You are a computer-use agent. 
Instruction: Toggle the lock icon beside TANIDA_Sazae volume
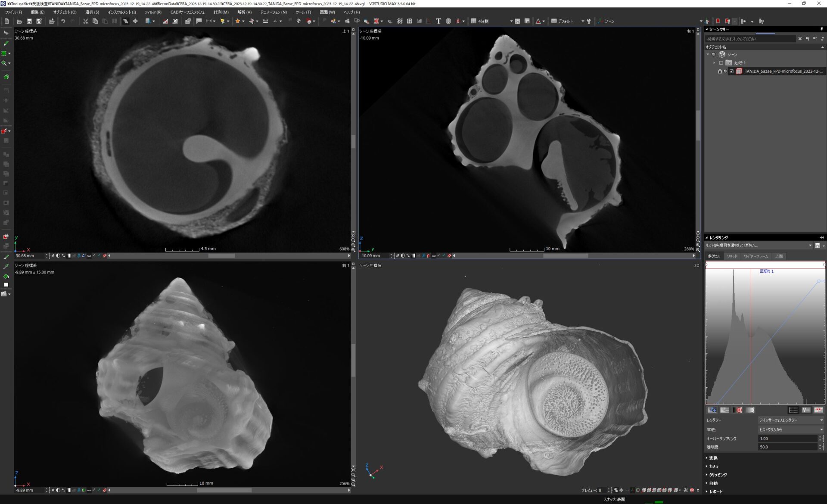pos(720,72)
